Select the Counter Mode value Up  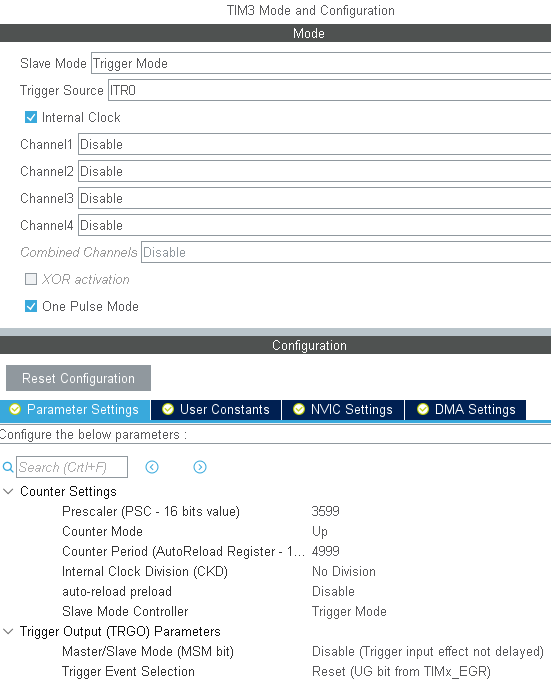click(x=320, y=532)
